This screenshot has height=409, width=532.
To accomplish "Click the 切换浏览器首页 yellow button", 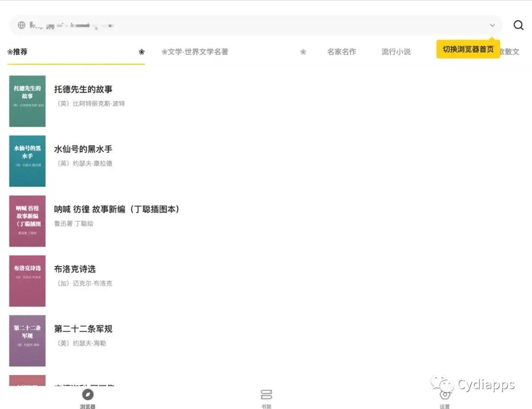I will (468, 49).
